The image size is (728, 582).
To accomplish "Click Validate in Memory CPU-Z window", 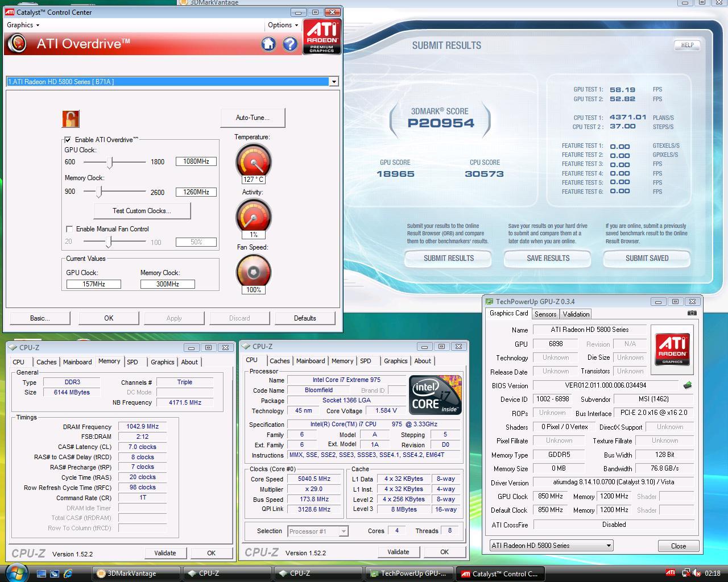I will (165, 553).
